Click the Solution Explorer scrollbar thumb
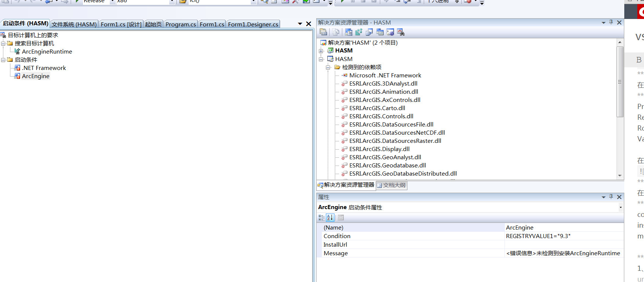 tap(620, 82)
